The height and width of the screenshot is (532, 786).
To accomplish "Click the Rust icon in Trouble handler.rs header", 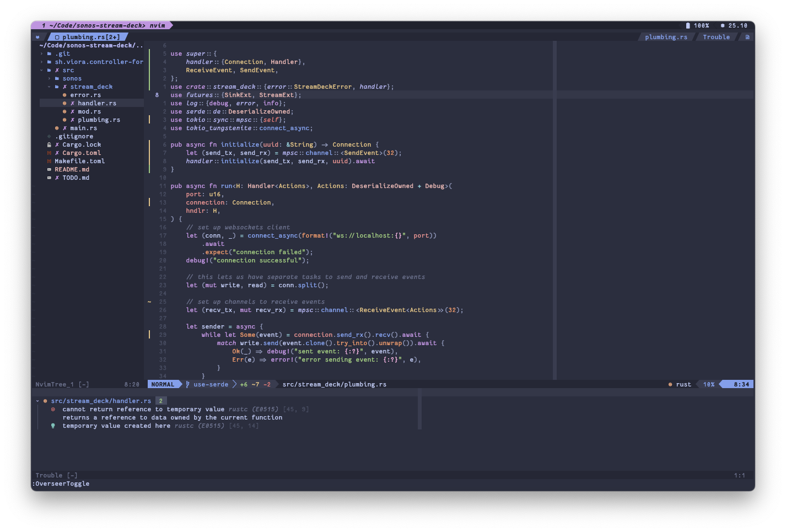I will 45,401.
